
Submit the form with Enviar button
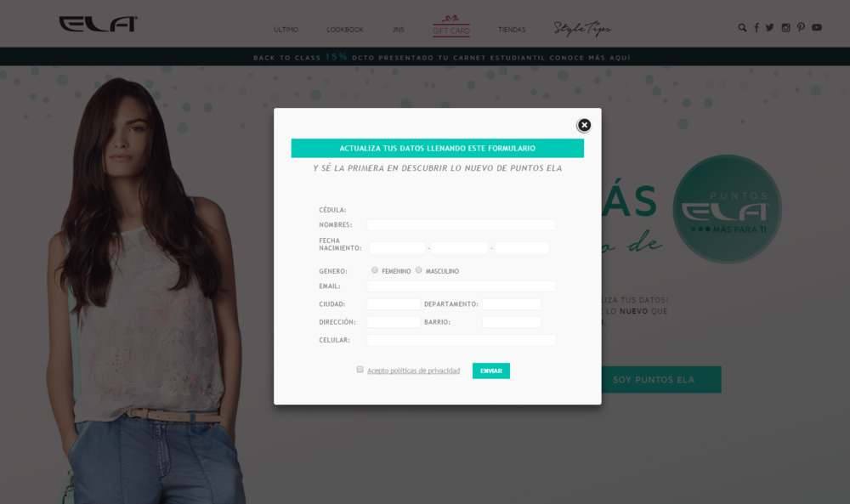tap(491, 371)
